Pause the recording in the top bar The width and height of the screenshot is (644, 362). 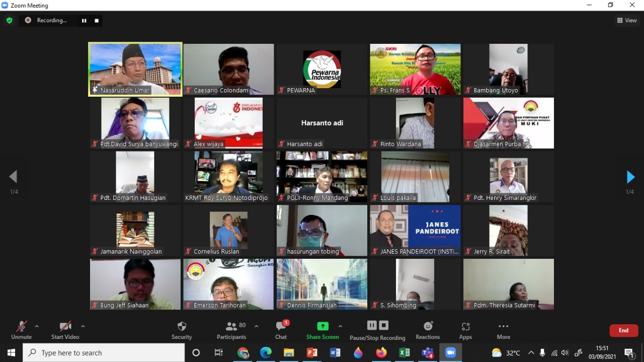point(84,21)
